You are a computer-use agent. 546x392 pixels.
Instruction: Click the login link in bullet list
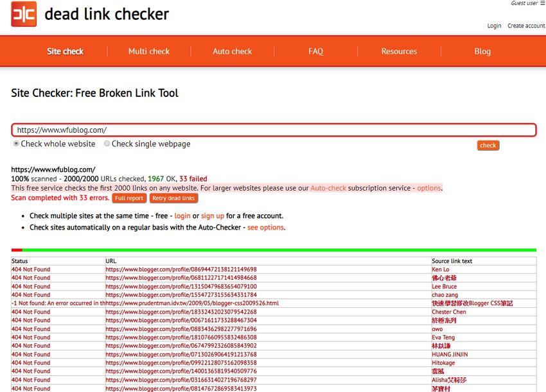182,216
